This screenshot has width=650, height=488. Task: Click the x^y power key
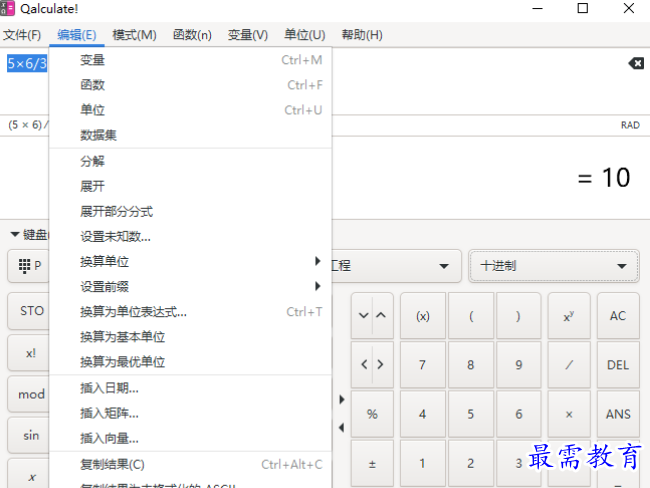point(569,316)
